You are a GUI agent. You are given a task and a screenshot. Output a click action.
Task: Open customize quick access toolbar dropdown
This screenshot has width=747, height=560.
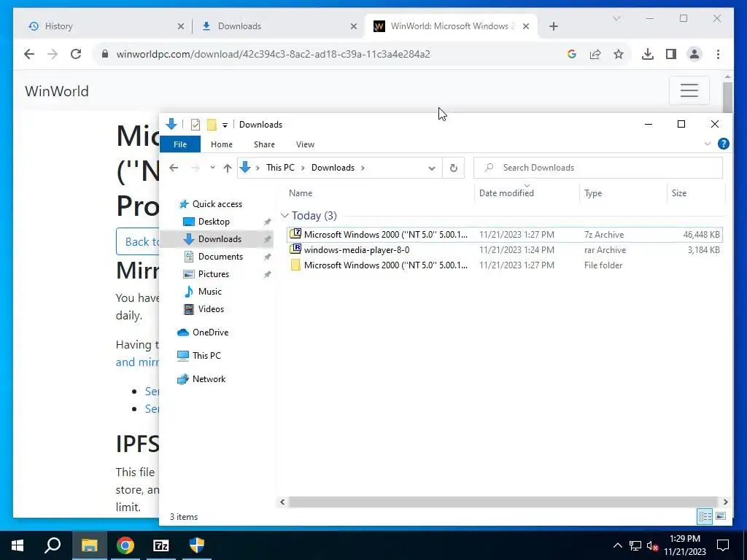225,125
